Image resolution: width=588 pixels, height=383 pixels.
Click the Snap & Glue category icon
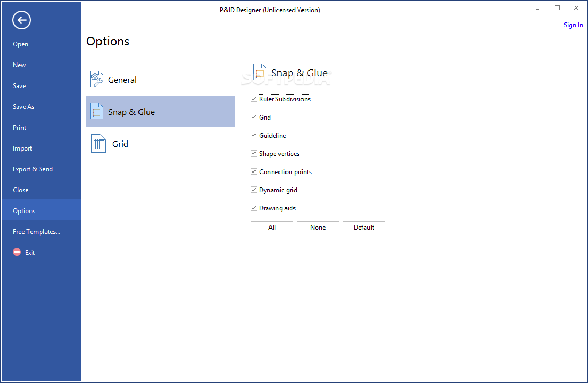point(97,111)
